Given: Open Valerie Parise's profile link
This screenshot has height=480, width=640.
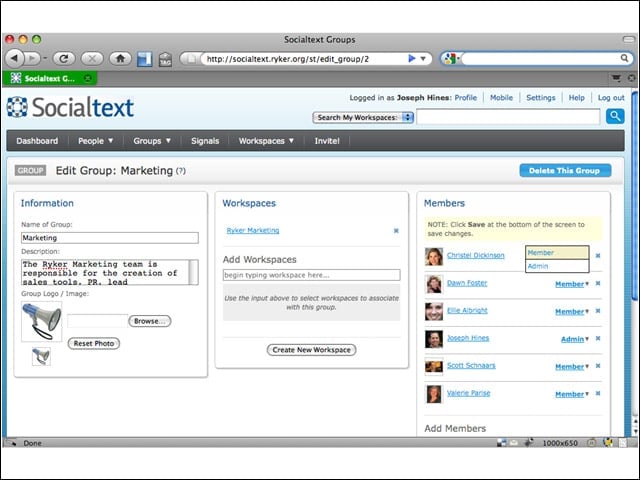Looking at the screenshot, I should 469,393.
